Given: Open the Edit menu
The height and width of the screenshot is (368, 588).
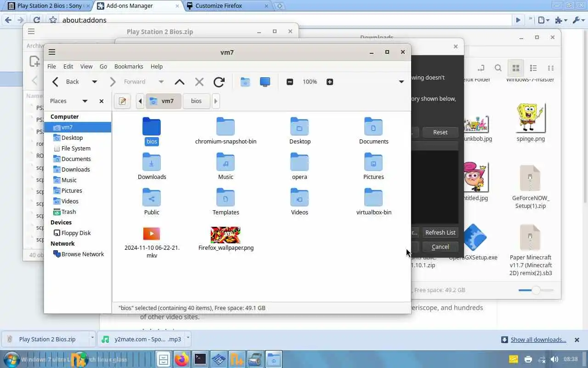Looking at the screenshot, I should tap(68, 67).
